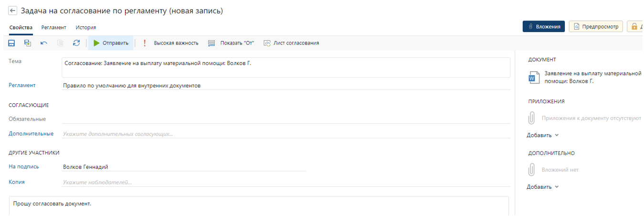Screen dimensions: 644x216
Task: Open the Регламент field selection
Action: click(x=285, y=86)
